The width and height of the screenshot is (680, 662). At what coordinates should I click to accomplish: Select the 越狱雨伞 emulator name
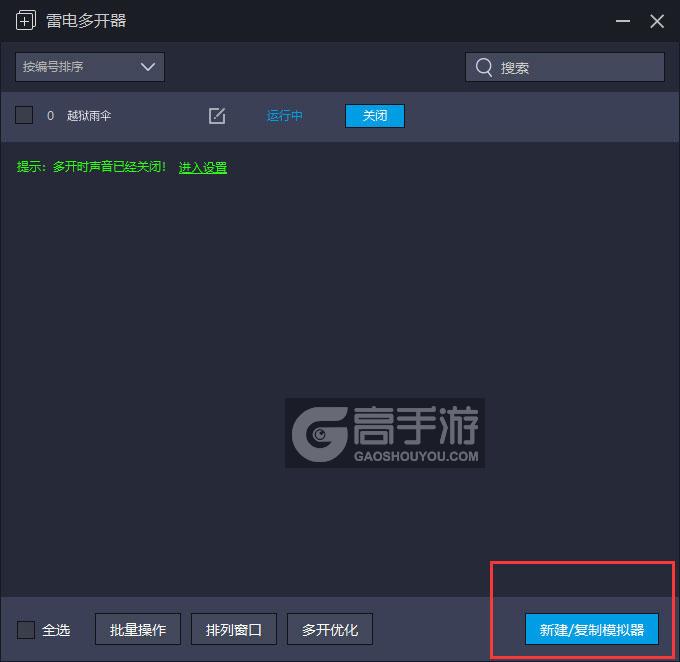(x=89, y=116)
